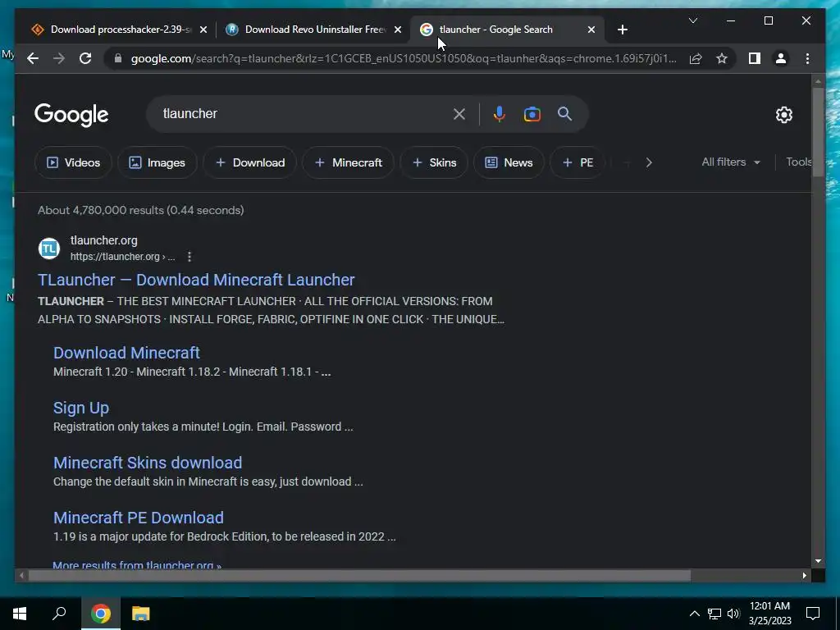Click the https://tlauncher.org URL text
The width and height of the screenshot is (840, 630).
pos(122,257)
